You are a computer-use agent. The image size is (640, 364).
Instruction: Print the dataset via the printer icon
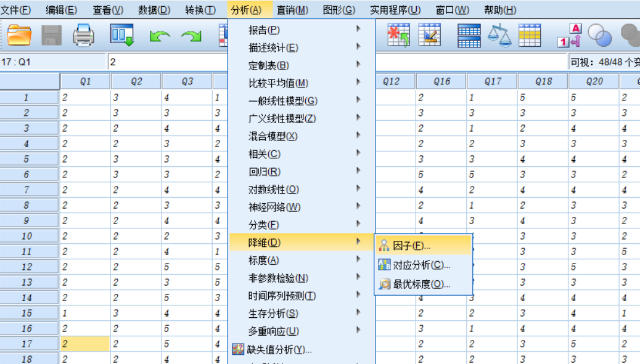click(x=82, y=36)
